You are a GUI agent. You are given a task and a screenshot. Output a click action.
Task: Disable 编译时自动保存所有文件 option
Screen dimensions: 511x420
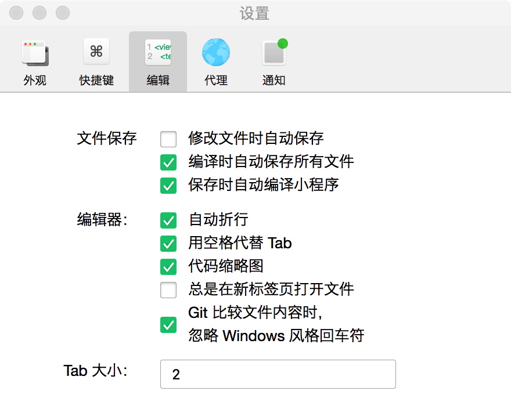click(x=168, y=162)
